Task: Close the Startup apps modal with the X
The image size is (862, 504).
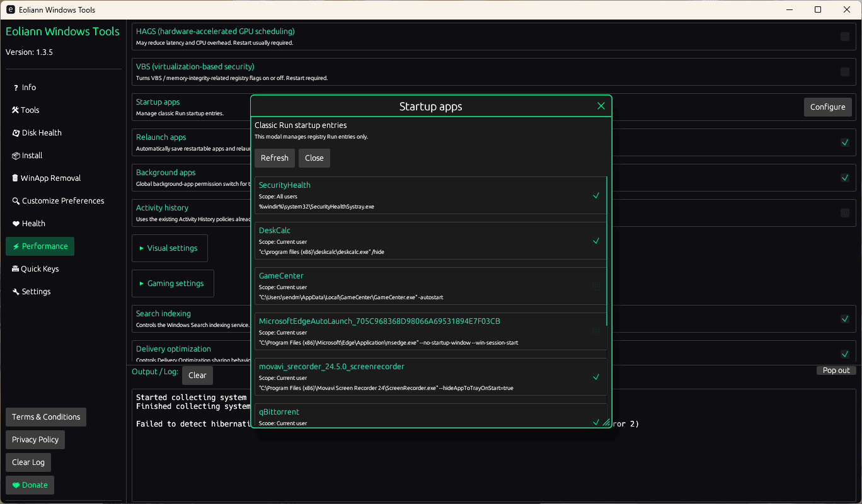Action: (601, 106)
